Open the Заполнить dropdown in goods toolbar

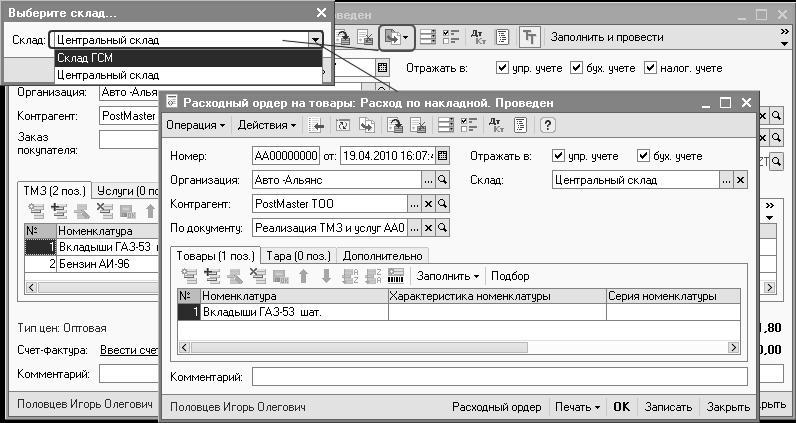coord(447,275)
